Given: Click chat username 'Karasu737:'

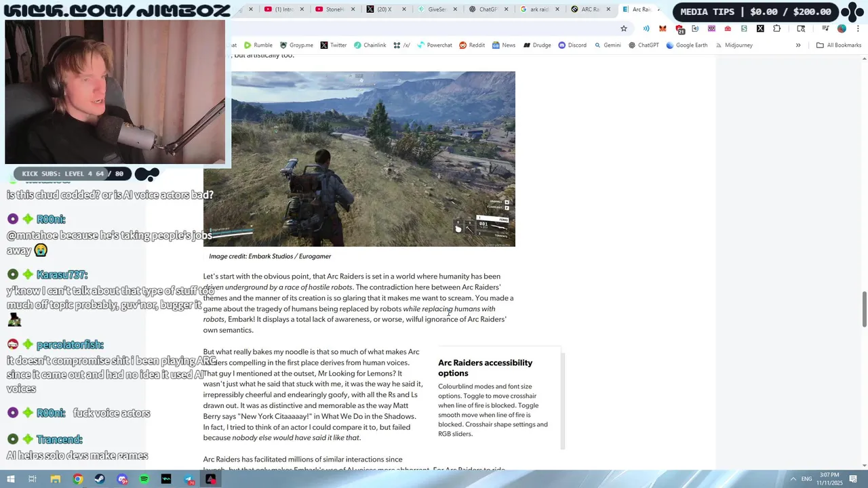Looking at the screenshot, I should (x=62, y=275).
